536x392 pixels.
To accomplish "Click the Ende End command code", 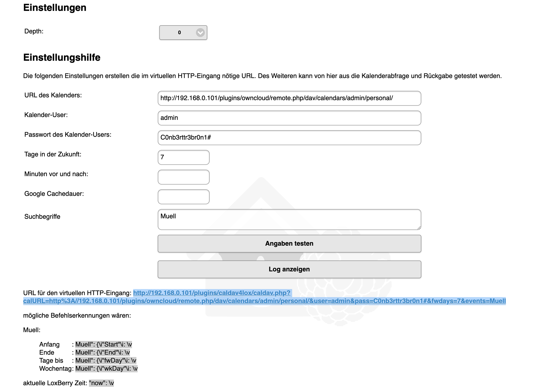I will (x=103, y=352).
